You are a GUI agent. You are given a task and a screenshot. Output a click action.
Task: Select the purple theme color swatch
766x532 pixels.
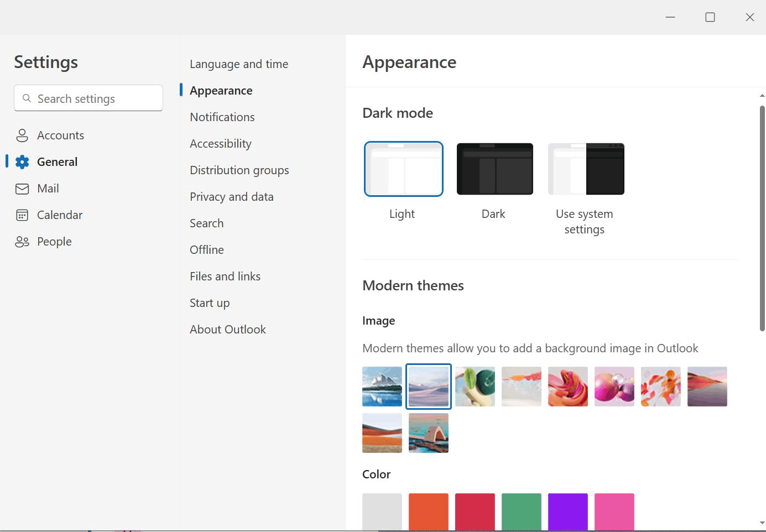pos(567,512)
